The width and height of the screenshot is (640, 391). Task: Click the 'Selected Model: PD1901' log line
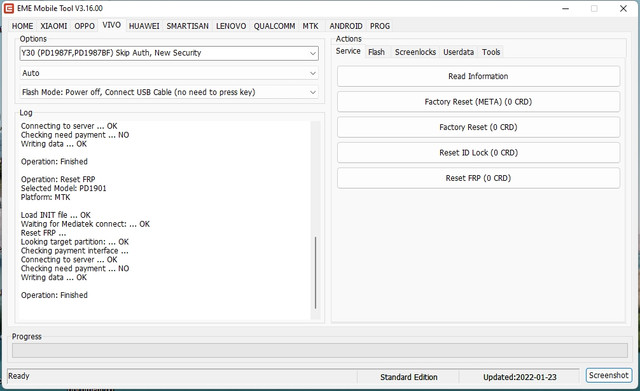coord(63,188)
